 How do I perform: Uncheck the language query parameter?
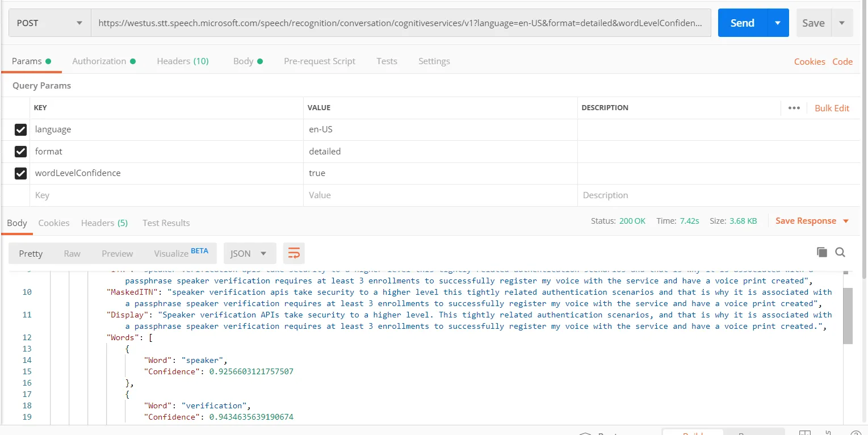20,129
